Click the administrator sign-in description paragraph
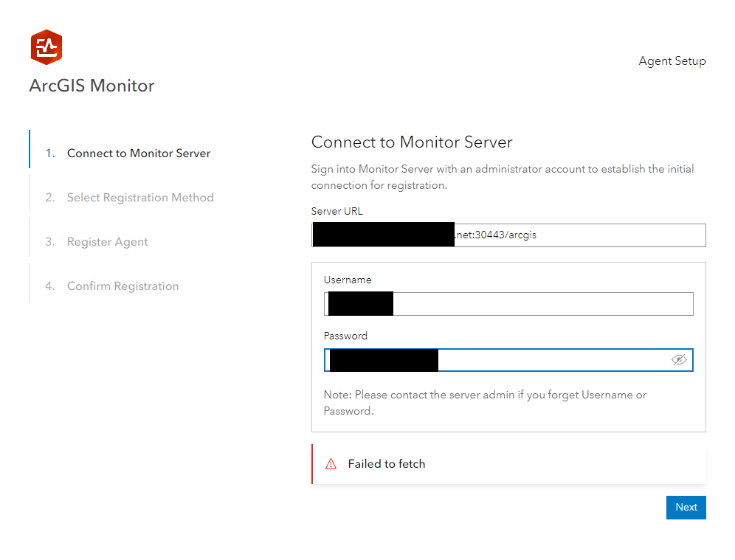735x560 pixels. click(x=503, y=177)
